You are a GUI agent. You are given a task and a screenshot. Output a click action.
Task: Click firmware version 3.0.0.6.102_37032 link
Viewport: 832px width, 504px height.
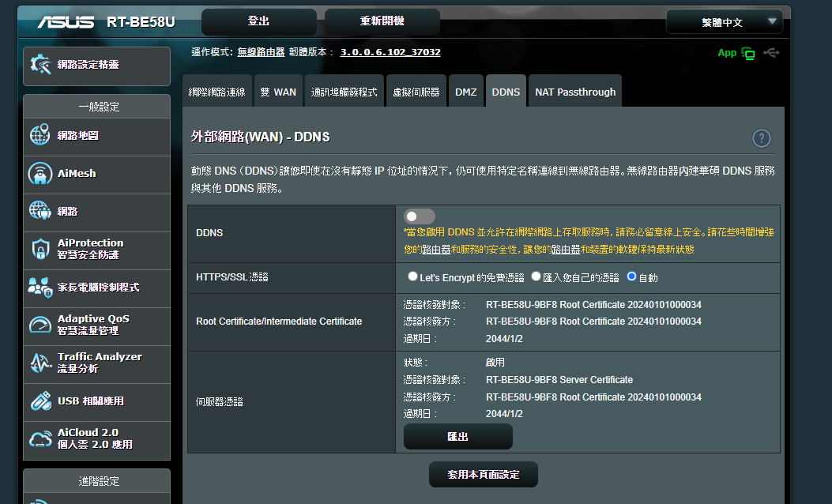(390, 52)
